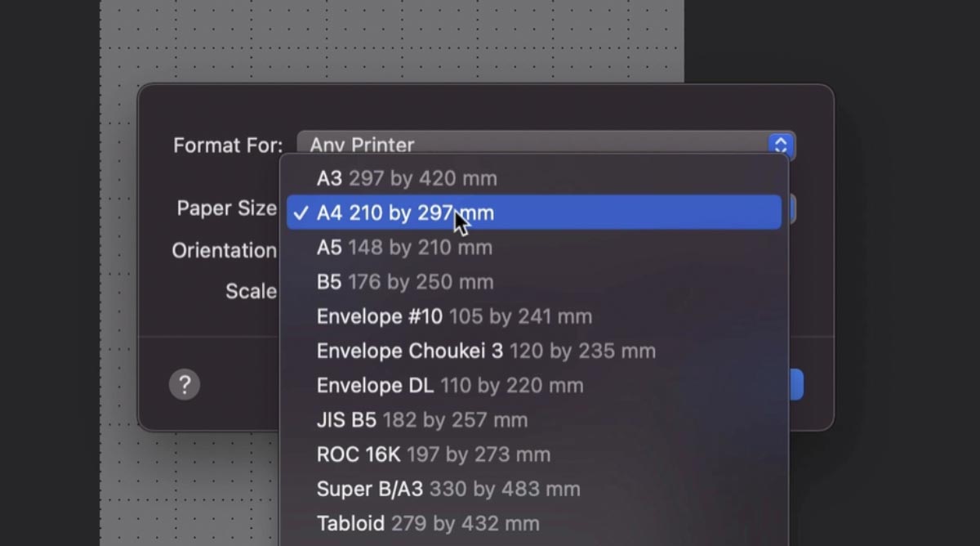Click the Paper Size label
980x546 pixels.
[x=226, y=208]
